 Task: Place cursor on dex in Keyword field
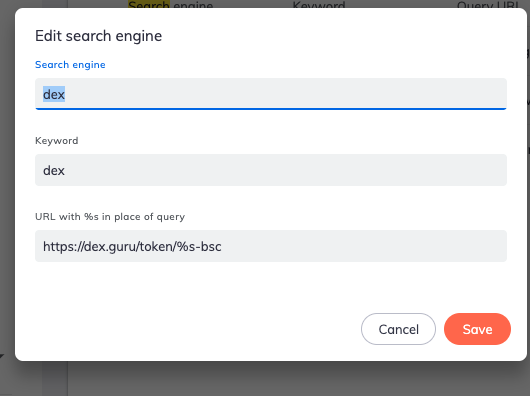(54, 170)
